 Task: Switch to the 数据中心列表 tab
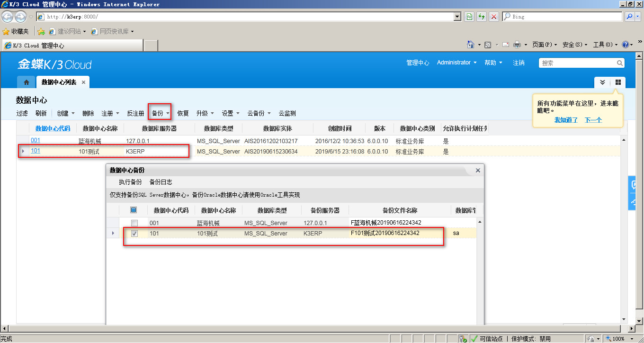point(59,82)
